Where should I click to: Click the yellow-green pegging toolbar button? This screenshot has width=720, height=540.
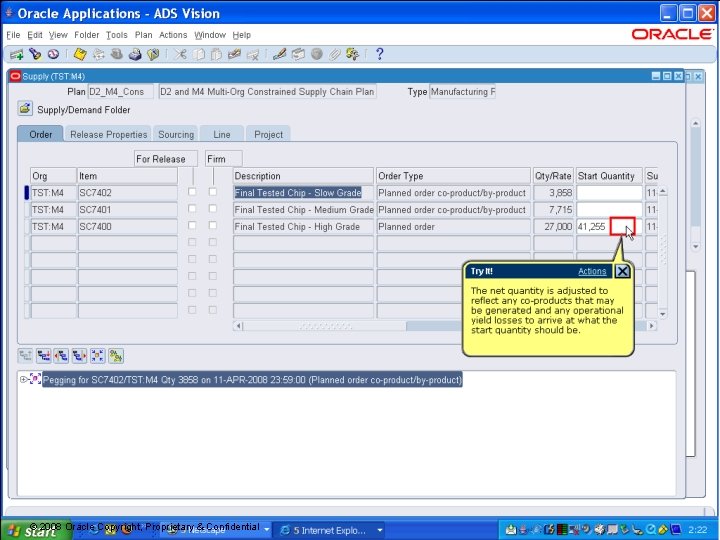116,356
